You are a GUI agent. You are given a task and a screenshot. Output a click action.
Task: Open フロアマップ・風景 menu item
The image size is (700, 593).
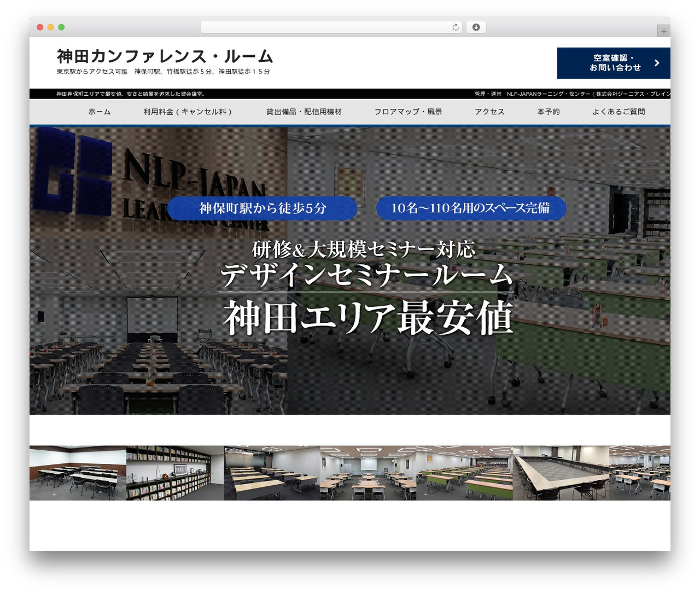tap(408, 112)
